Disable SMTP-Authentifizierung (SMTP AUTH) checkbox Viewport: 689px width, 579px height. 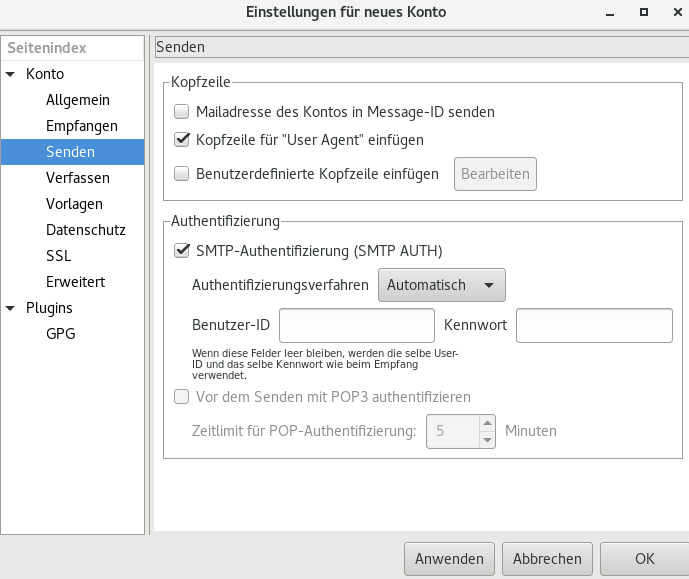[x=181, y=251]
